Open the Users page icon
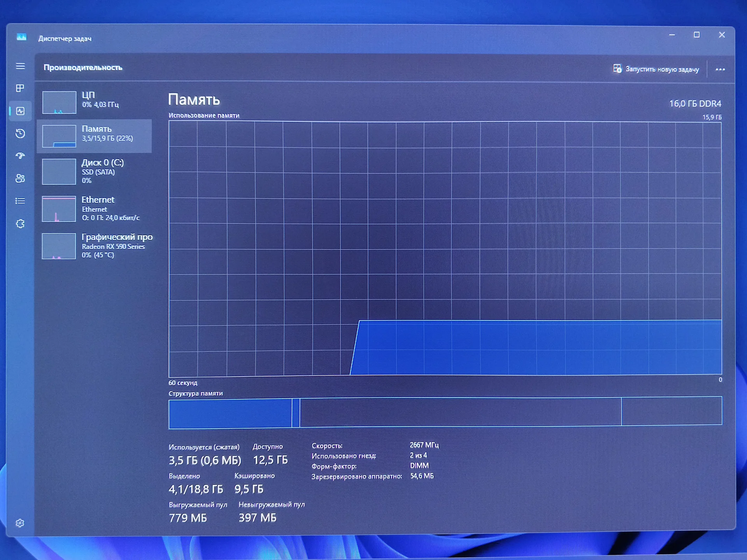 tap(20, 178)
